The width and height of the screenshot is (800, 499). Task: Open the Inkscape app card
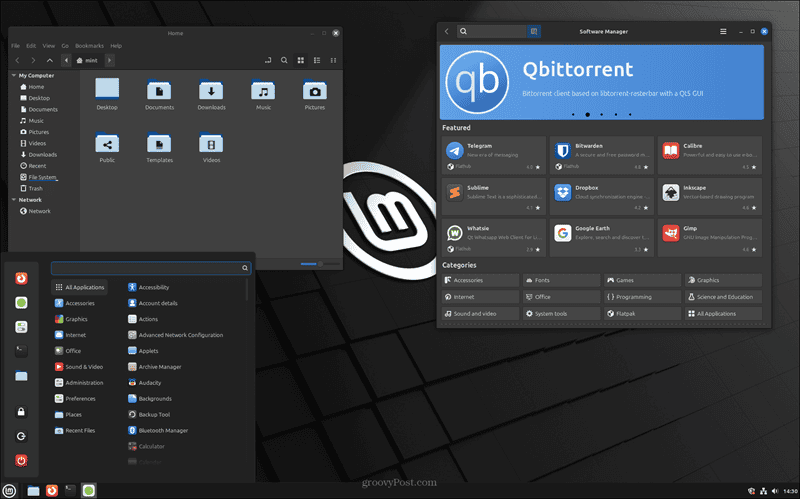coord(710,197)
